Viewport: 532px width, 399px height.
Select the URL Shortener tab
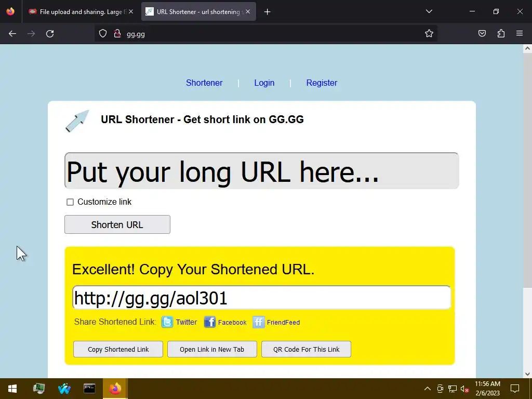tap(198, 12)
